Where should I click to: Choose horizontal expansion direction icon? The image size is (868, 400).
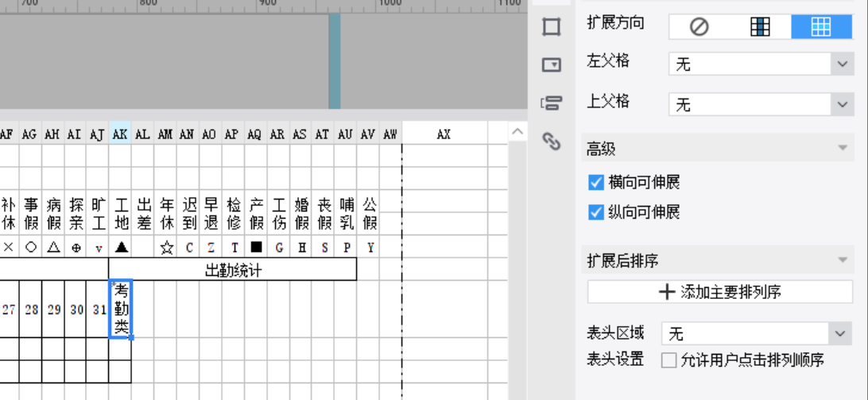[x=822, y=26]
